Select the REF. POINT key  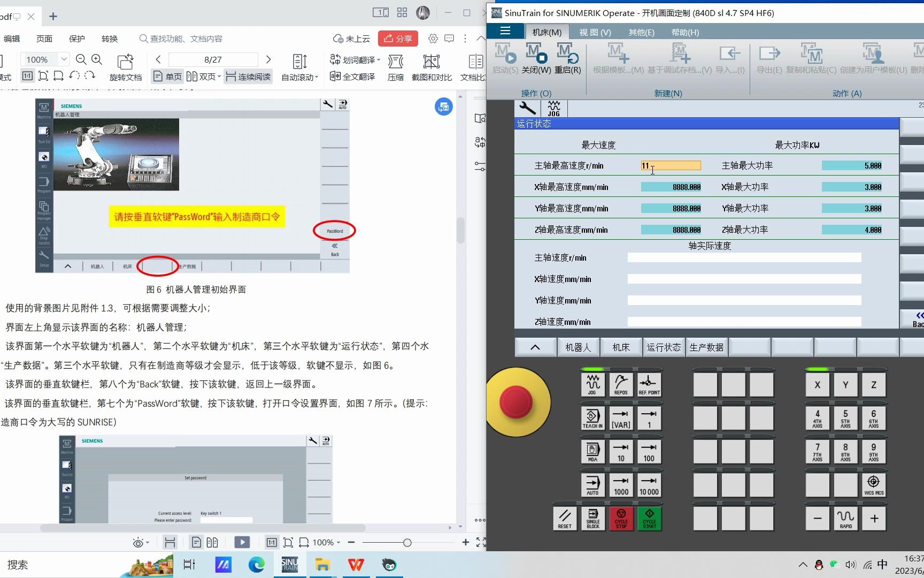[649, 384]
